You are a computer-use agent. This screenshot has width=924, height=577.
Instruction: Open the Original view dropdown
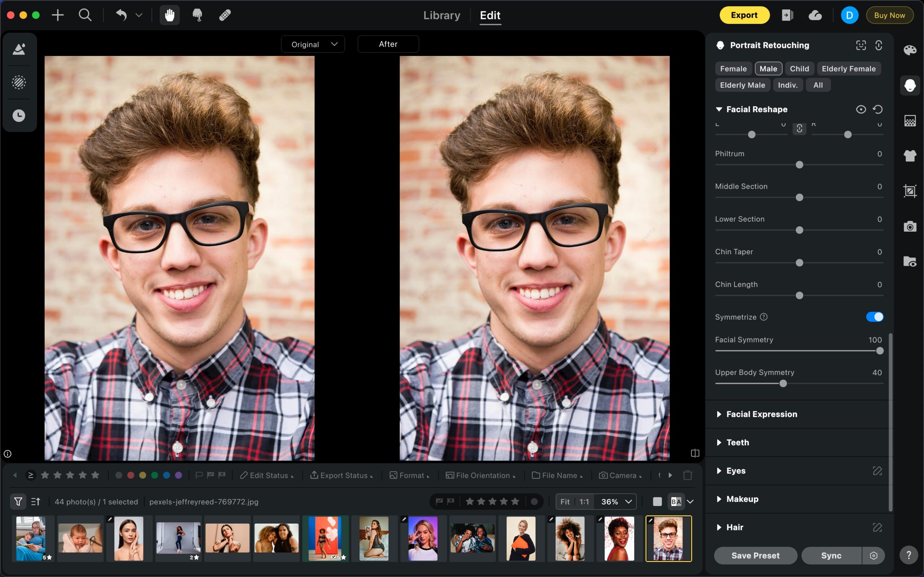click(x=313, y=44)
